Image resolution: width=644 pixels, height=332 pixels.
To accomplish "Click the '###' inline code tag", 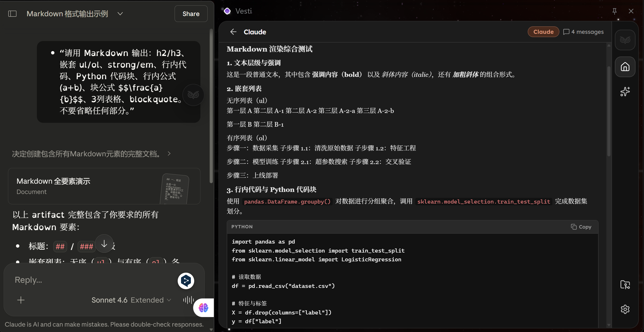I will click(x=86, y=246).
